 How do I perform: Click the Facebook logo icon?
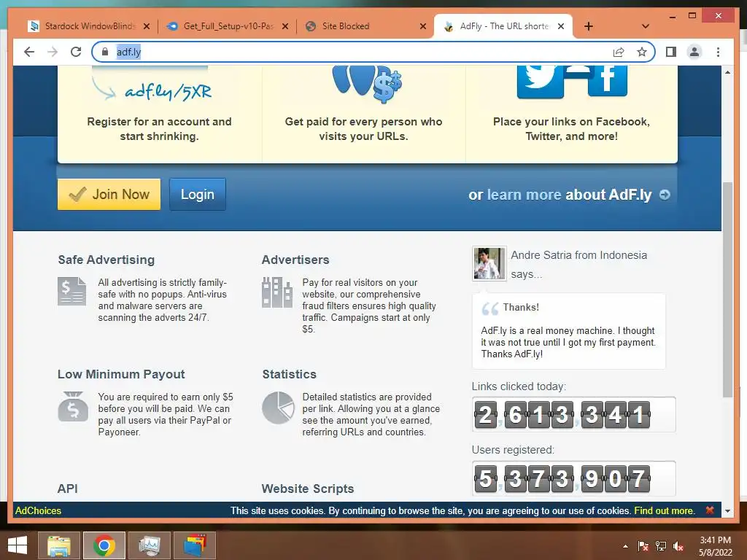(x=607, y=80)
